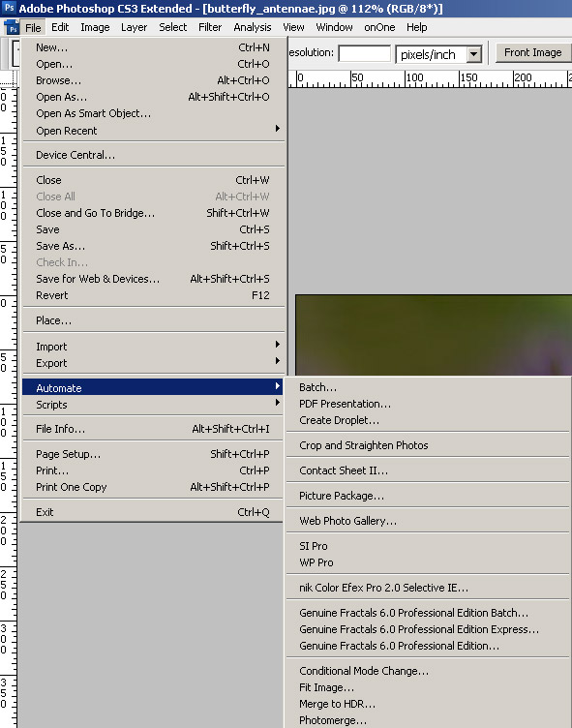Choose Exit to quit Photoshop
Screen dimensions: 572x728
coord(153,512)
